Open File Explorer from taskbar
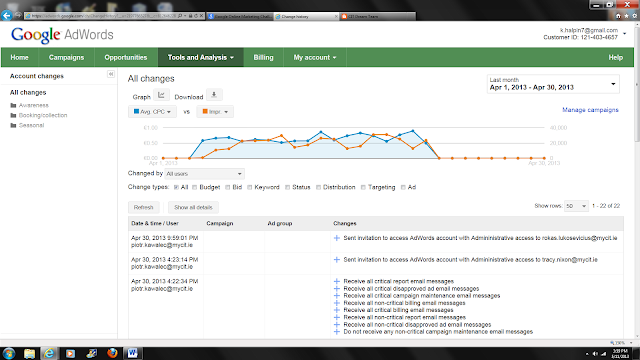 29,353
